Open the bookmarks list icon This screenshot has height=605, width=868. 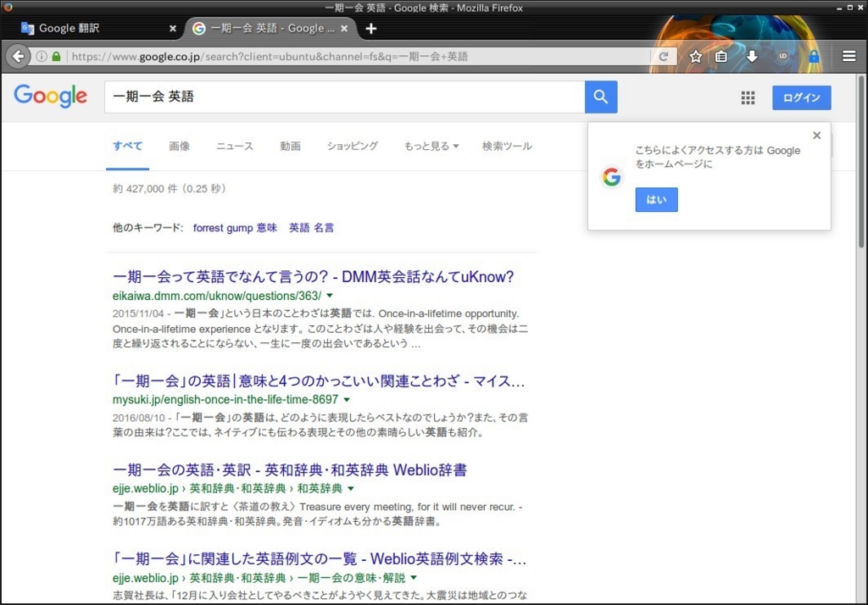coord(721,57)
